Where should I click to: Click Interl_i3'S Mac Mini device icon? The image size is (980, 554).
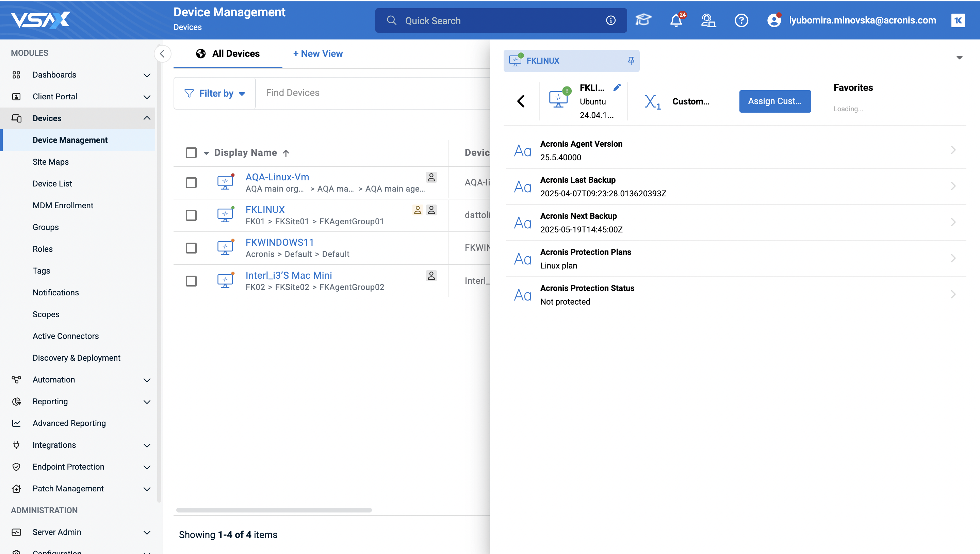click(225, 281)
